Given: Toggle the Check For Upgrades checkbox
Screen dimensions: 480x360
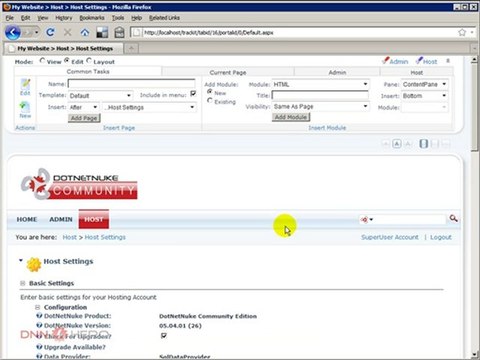Looking at the screenshot, I should pos(164,335).
